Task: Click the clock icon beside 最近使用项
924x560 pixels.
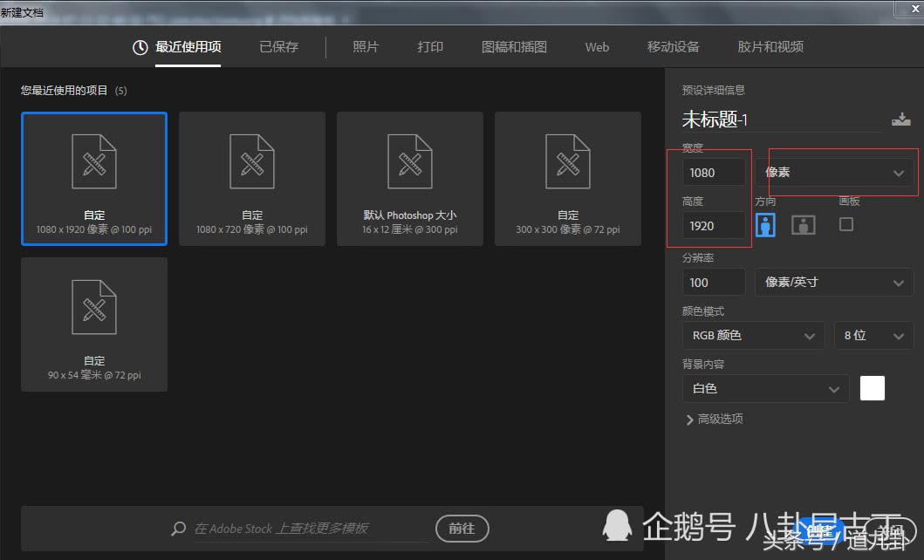Action: pos(140,47)
